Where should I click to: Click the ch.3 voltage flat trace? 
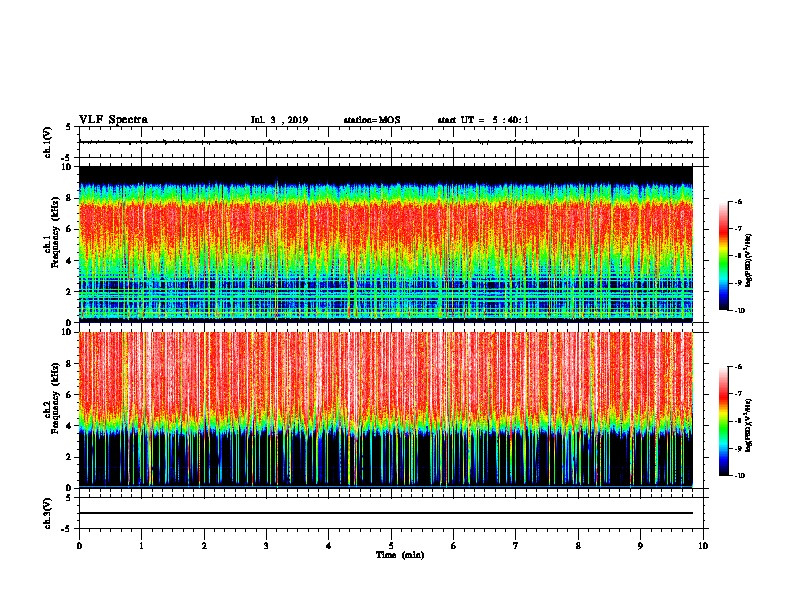pyautogui.click(x=386, y=513)
